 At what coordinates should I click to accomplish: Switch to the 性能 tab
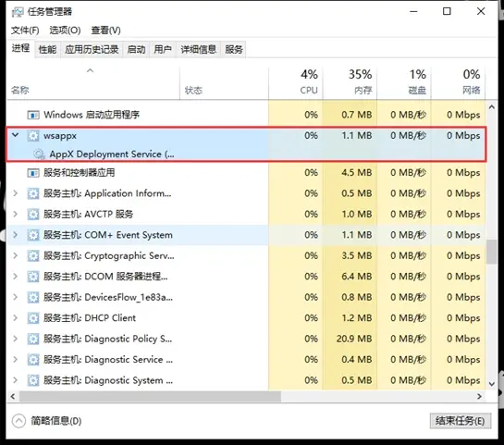point(47,50)
